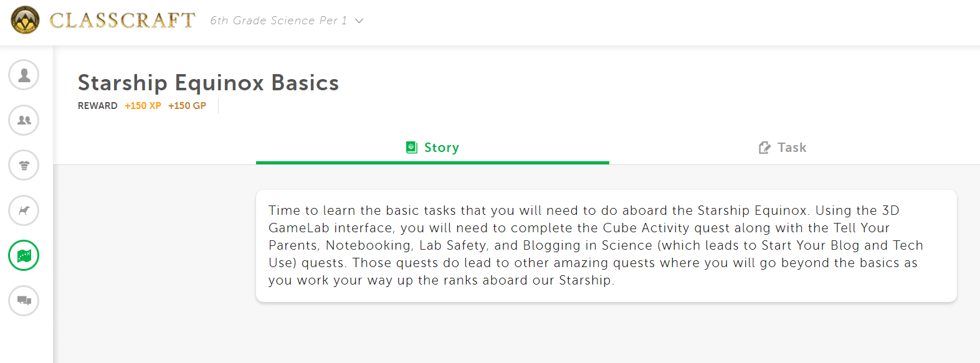Click the +150 XP reward value
This screenshot has width=980, height=363.
pos(143,106)
